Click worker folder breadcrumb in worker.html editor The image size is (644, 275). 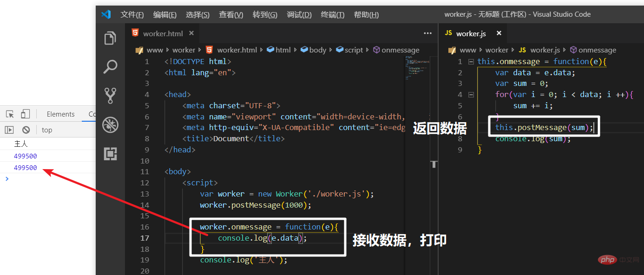[184, 50]
